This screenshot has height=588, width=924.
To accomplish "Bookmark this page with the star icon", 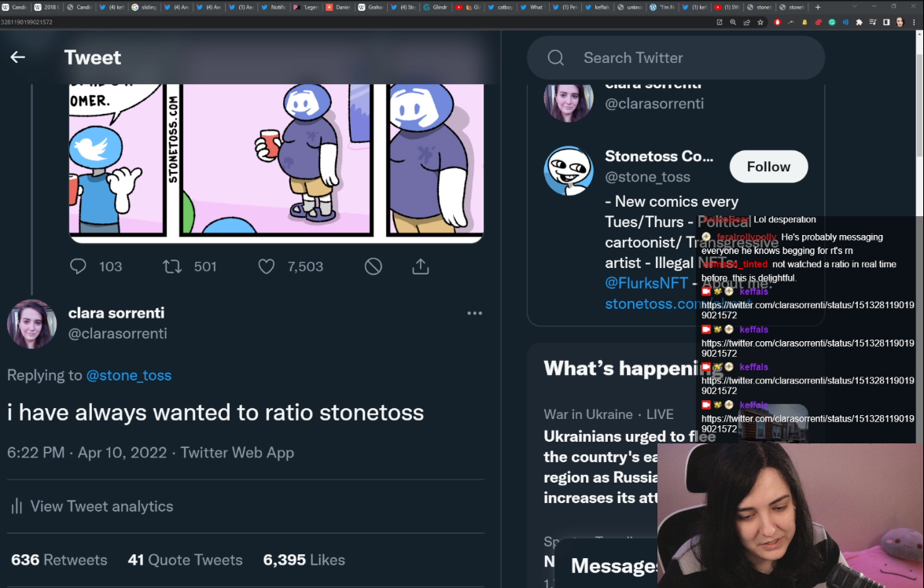I will pyautogui.click(x=760, y=22).
